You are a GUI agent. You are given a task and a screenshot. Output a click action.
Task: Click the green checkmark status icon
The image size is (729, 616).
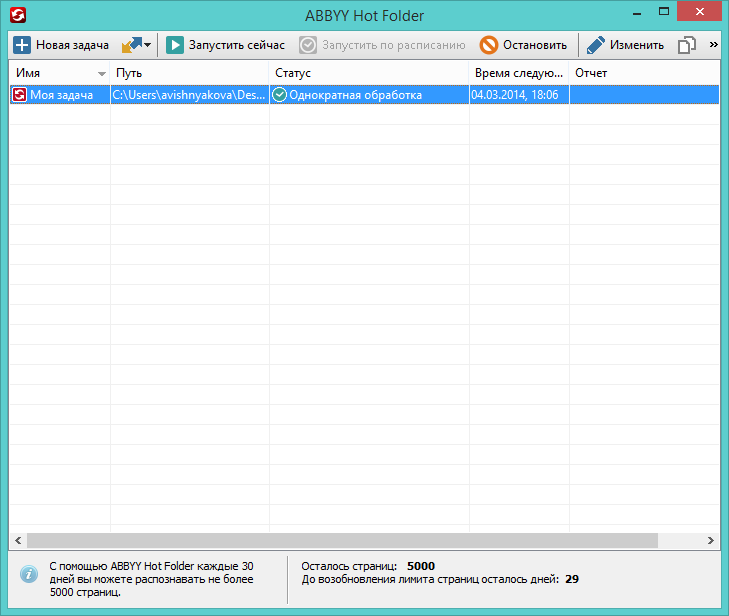(x=279, y=95)
